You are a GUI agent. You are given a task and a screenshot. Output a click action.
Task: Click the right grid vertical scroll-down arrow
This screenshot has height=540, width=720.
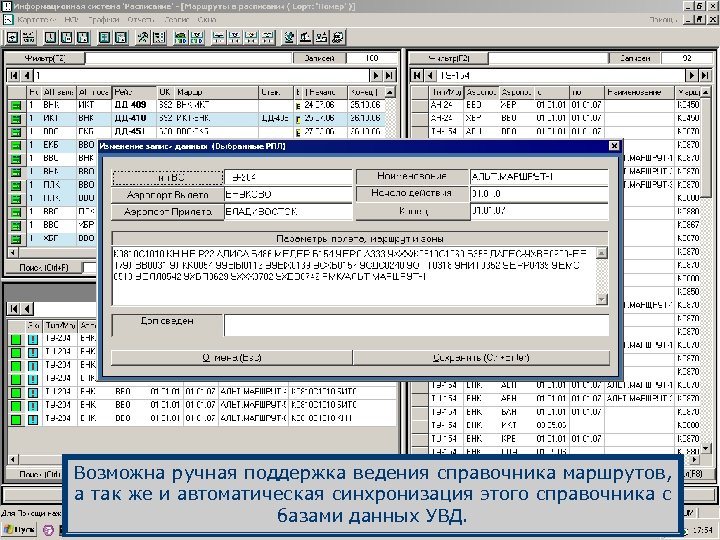click(706, 448)
